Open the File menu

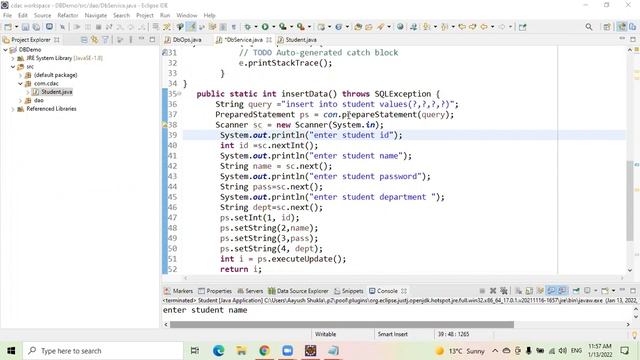[x=7, y=16]
